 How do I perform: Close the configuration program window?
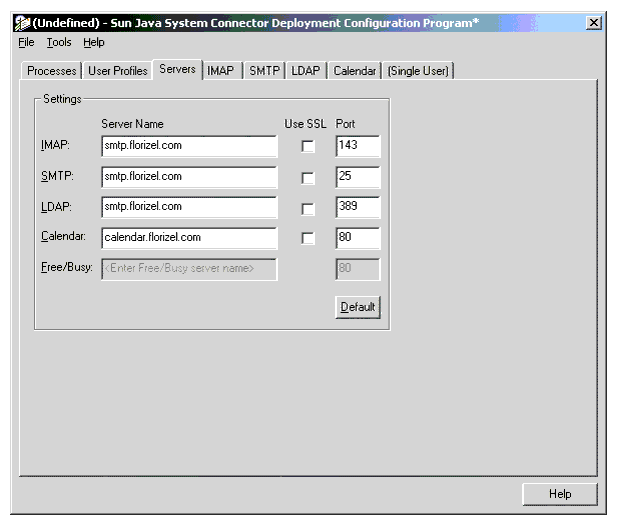coord(593,23)
